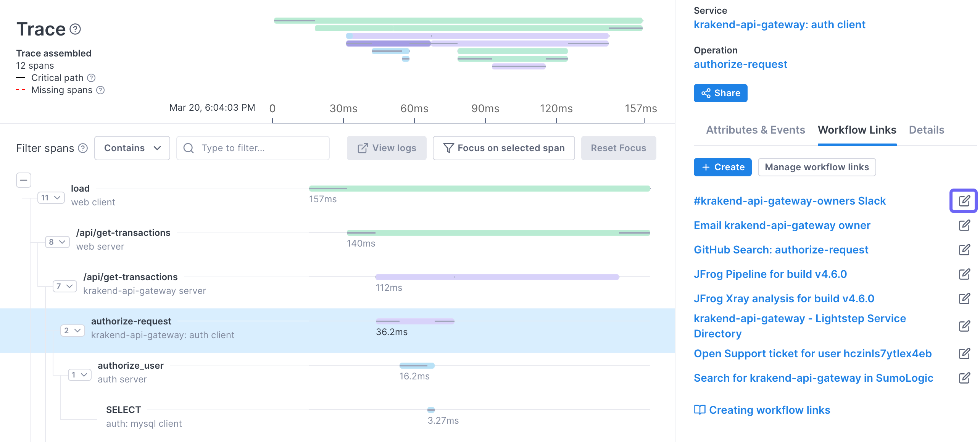
Task: Switch to the Details tab
Action: 926,130
